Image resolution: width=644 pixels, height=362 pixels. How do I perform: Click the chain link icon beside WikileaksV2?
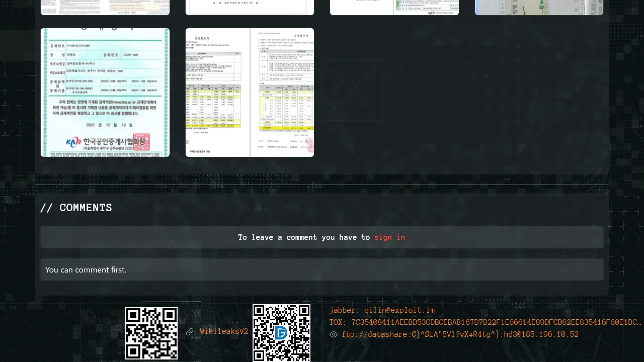190,332
